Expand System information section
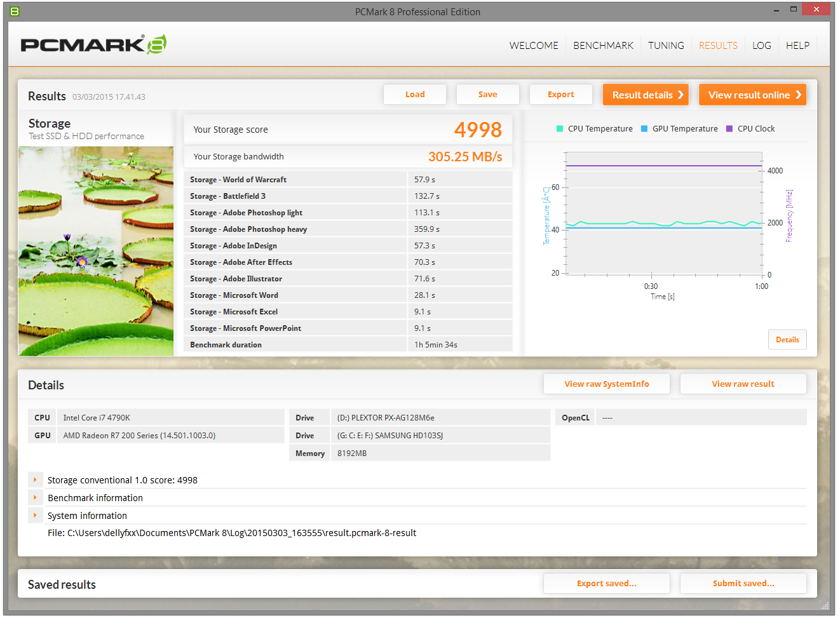 pyautogui.click(x=35, y=516)
